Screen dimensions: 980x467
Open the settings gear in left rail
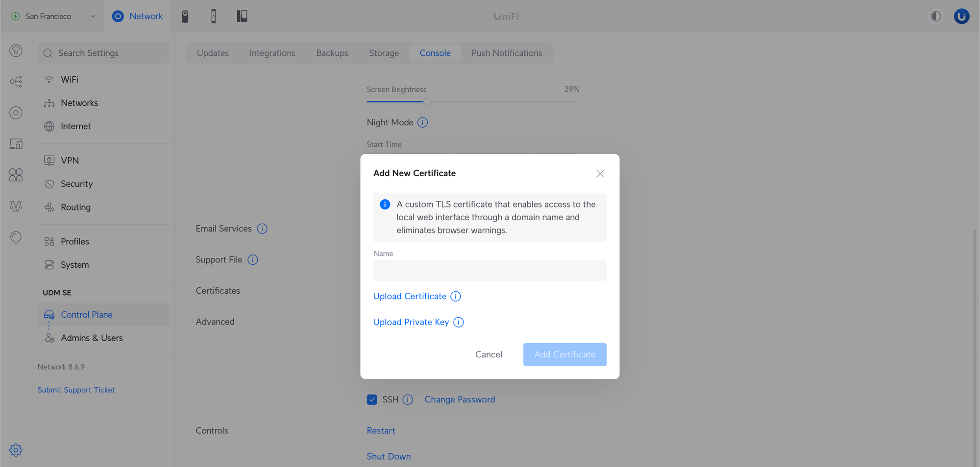pos(16,450)
